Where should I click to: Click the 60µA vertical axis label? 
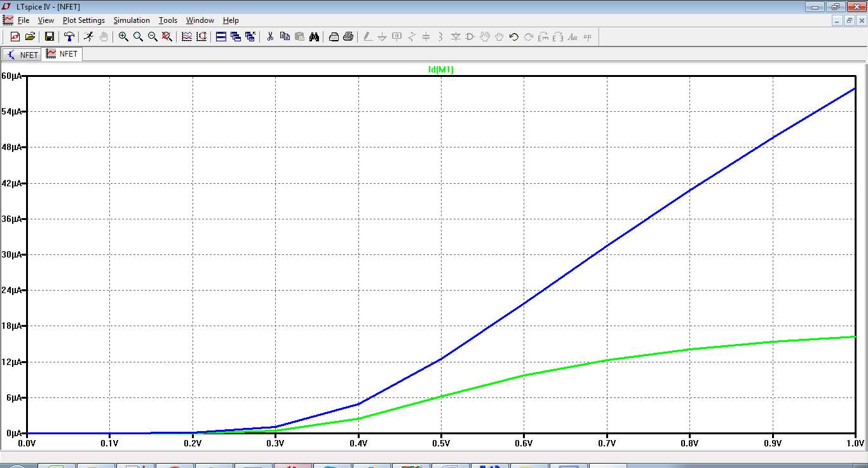click(12, 76)
